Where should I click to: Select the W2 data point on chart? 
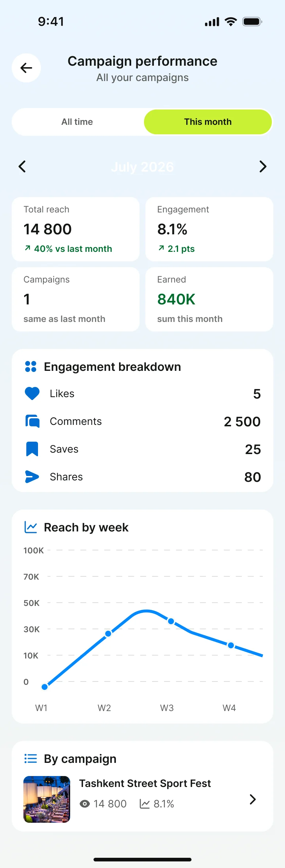coord(108,634)
